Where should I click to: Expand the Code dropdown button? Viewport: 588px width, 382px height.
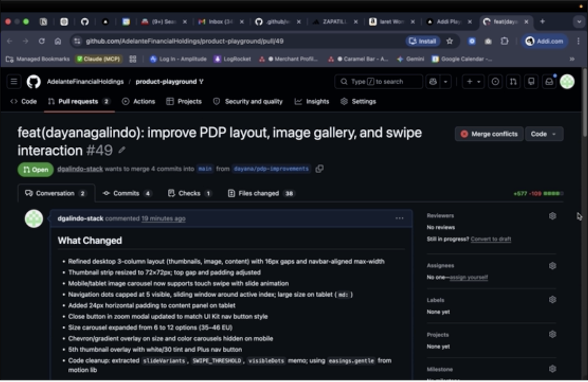pos(544,134)
